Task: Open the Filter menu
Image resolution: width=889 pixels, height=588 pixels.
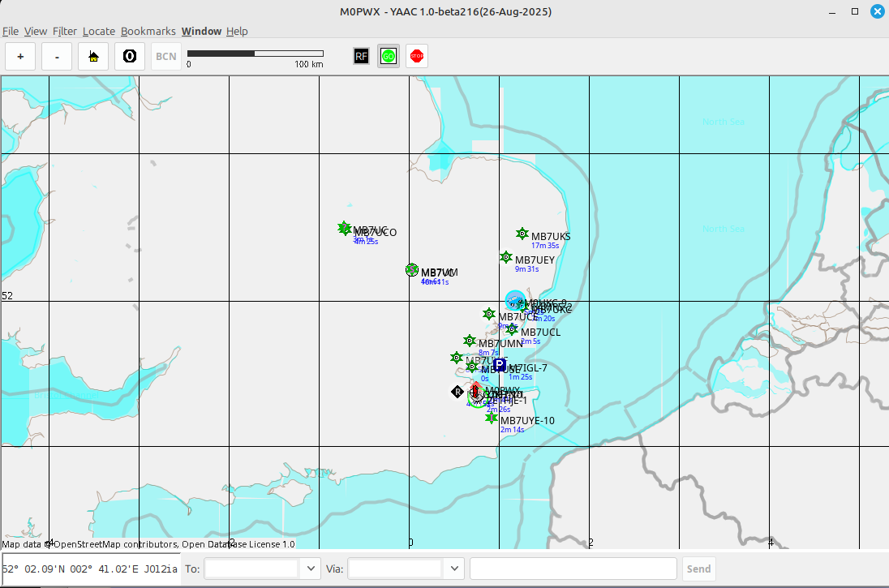Action: point(65,31)
